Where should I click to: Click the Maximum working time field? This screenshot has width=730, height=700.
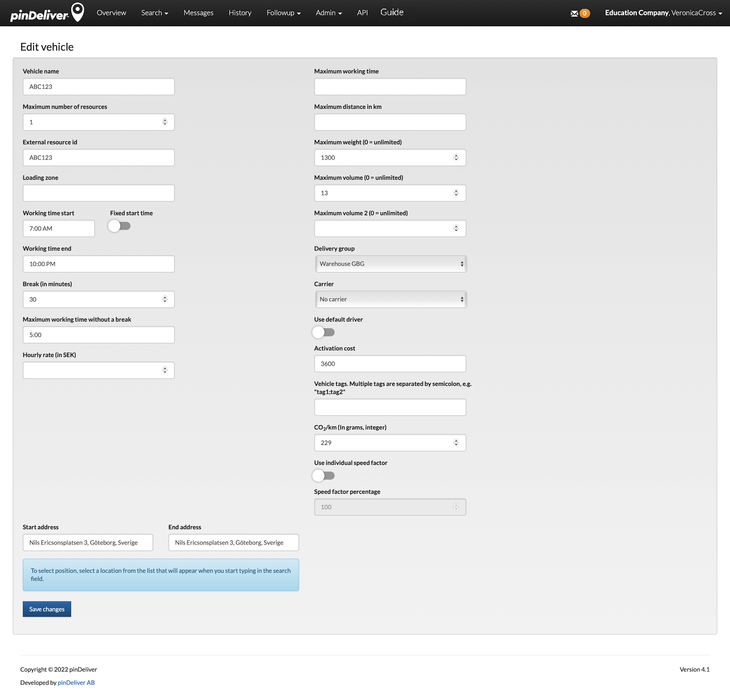tap(390, 87)
